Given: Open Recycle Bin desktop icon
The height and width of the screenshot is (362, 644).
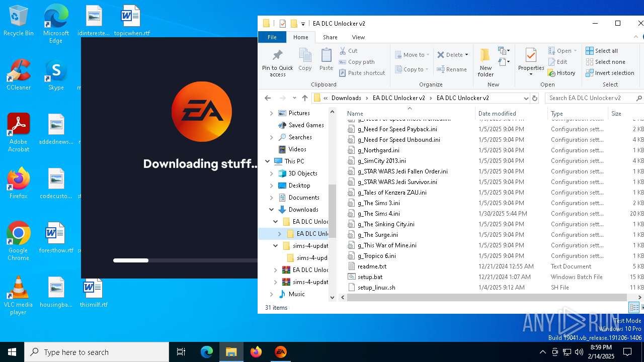Looking at the screenshot, I should coord(19,21).
